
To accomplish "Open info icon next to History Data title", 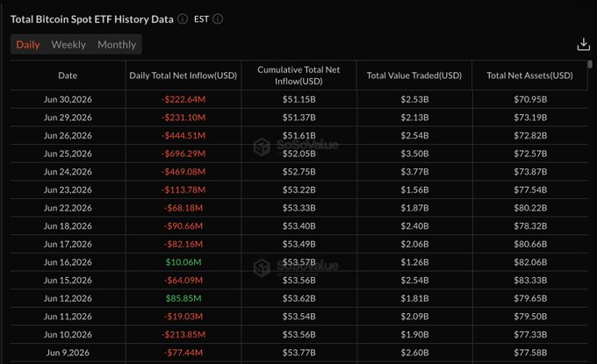I will (183, 19).
